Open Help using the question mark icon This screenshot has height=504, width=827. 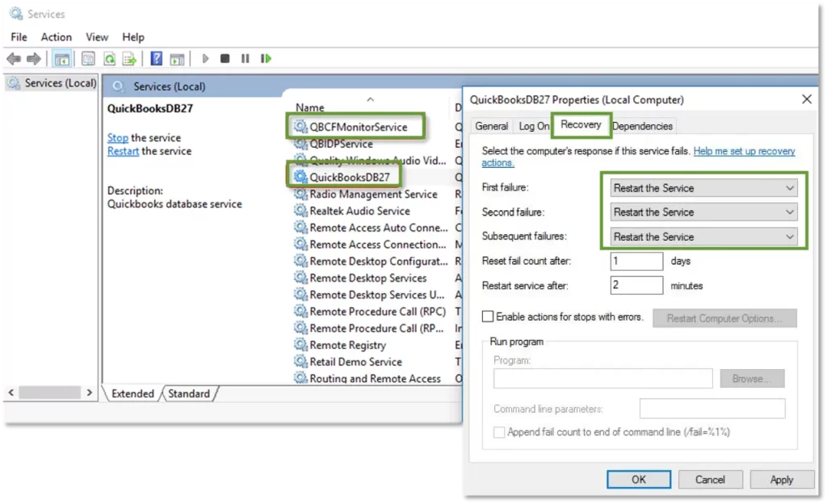pos(155,58)
